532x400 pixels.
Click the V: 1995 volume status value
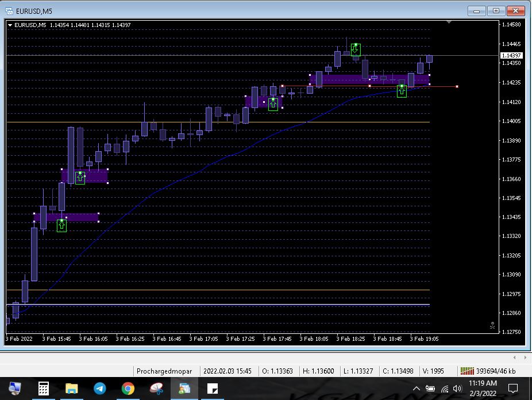click(x=433, y=371)
